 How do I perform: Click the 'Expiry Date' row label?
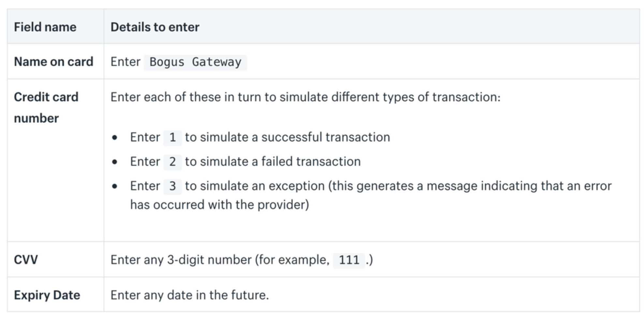[x=47, y=295]
